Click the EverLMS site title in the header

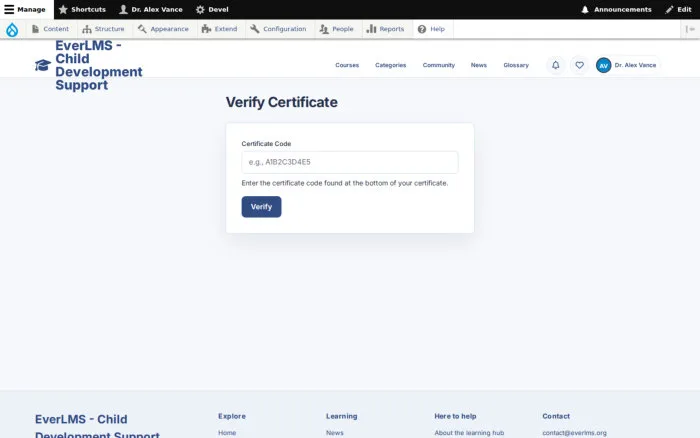99,65
